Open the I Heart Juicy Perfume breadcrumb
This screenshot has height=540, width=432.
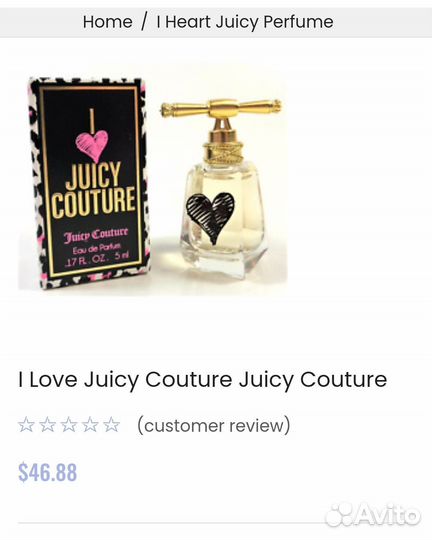[x=245, y=22]
